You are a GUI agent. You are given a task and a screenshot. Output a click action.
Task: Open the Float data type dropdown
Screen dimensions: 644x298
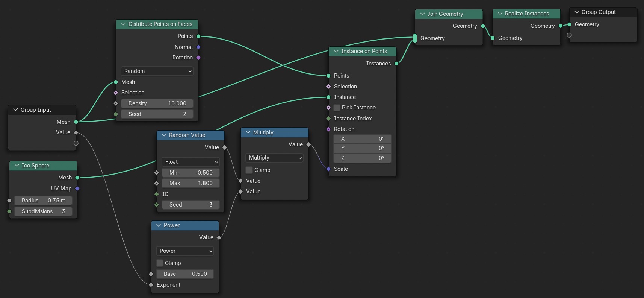[x=190, y=162]
